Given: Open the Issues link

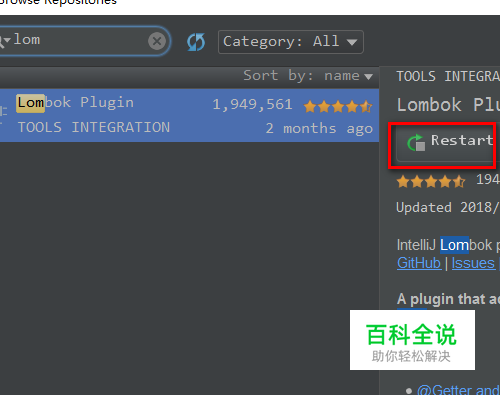Looking at the screenshot, I should coord(473,263).
